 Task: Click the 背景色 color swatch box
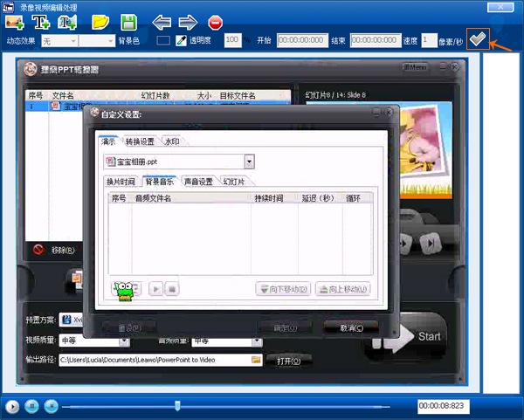[x=163, y=41]
